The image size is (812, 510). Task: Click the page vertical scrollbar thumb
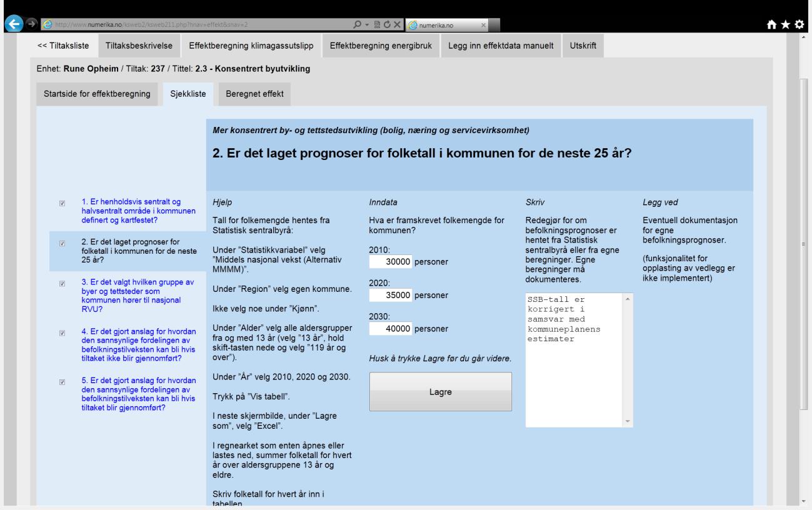coord(804,244)
